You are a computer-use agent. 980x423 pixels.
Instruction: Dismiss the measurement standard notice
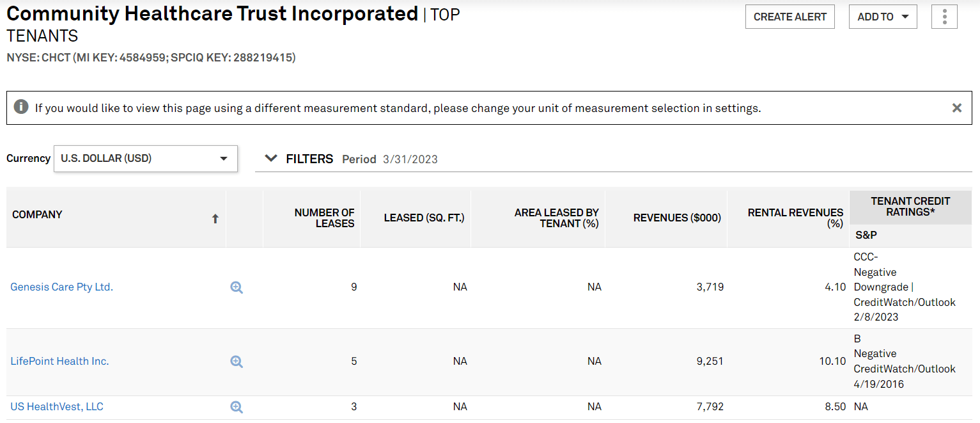point(956,108)
